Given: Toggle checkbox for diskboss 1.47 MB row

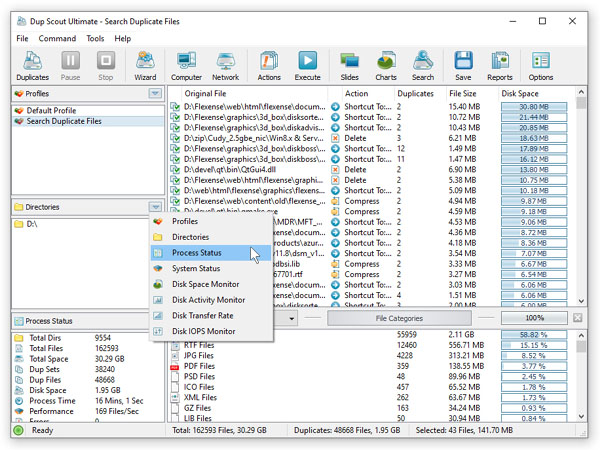Looking at the screenshot, I should pyautogui.click(x=175, y=159).
